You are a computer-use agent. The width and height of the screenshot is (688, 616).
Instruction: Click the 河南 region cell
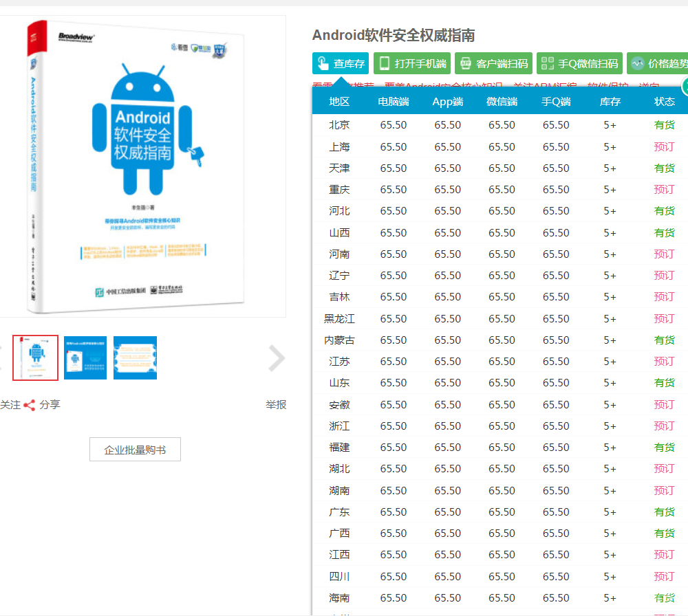click(339, 254)
